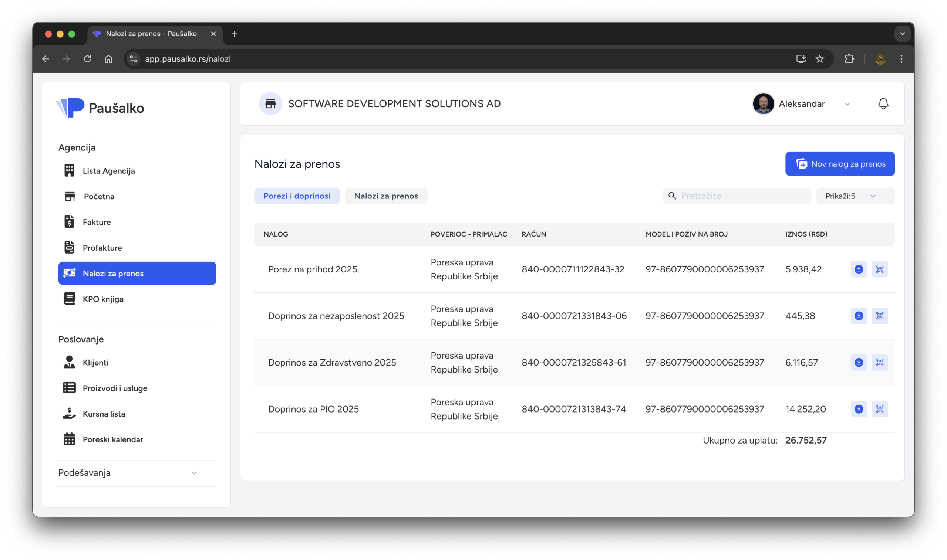Open the notifications bell
Screen dimensions: 947x560
coord(883,104)
